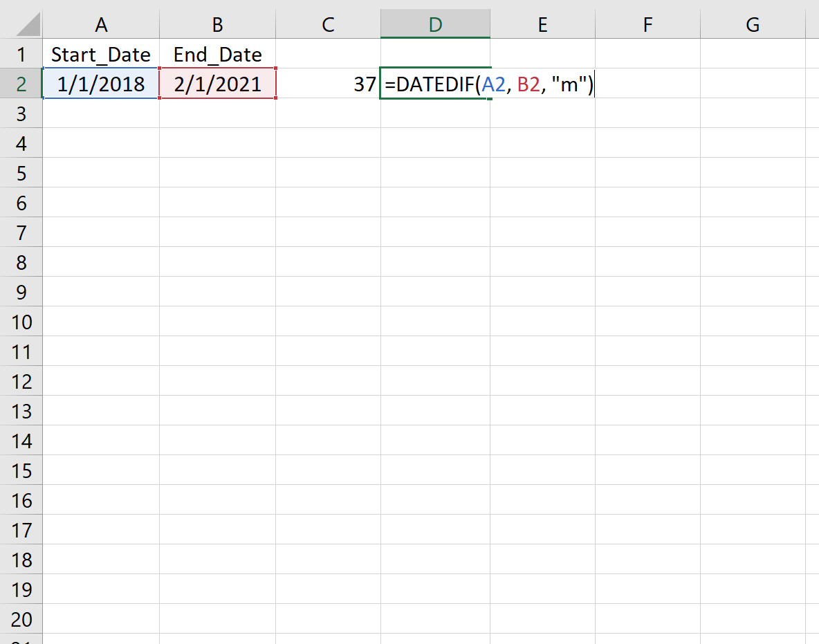This screenshot has height=644, width=819.
Task: Click the End_Date header cell
Action: pyautogui.click(x=217, y=54)
